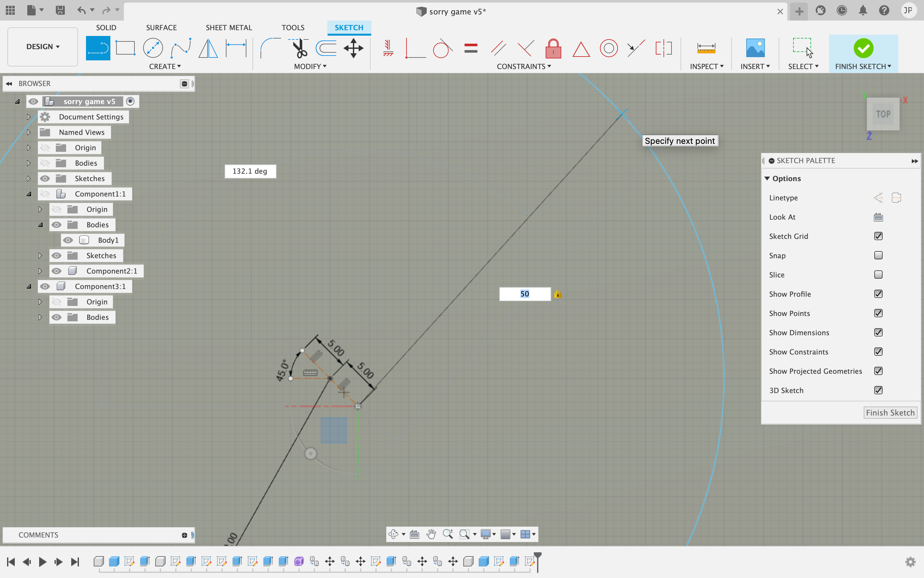Enable the Snap checkbox
The width and height of the screenshot is (924, 578).
point(878,255)
